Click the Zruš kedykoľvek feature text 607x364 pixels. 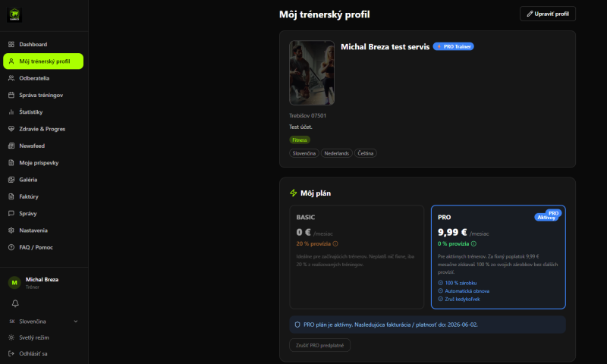tap(462, 299)
